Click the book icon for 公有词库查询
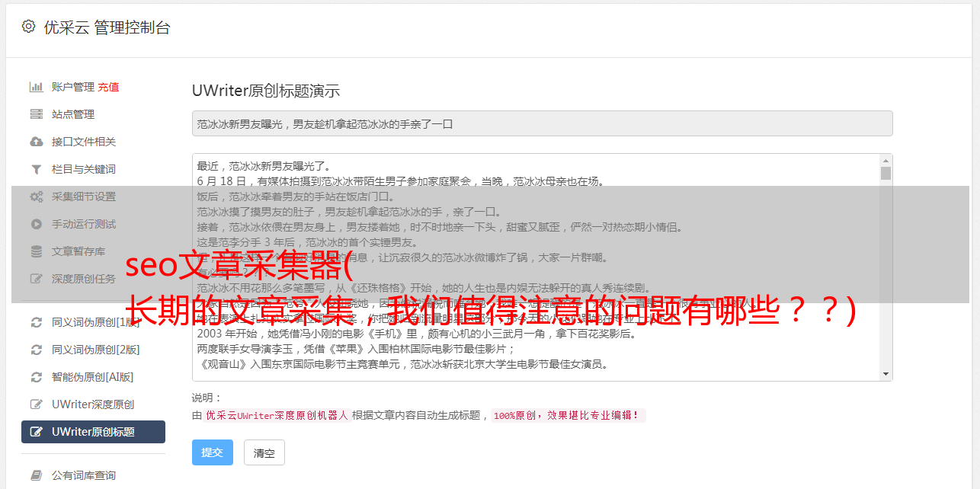This screenshot has height=489, width=980. [36, 475]
